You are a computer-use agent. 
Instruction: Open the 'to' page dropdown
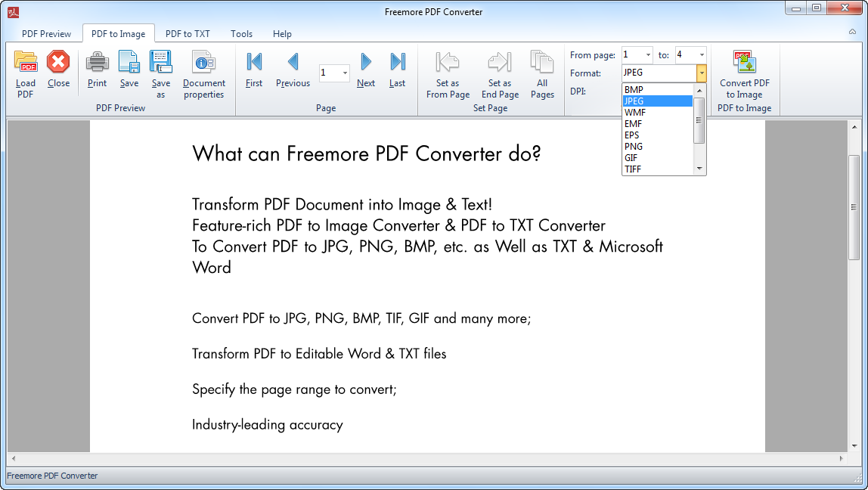click(701, 54)
